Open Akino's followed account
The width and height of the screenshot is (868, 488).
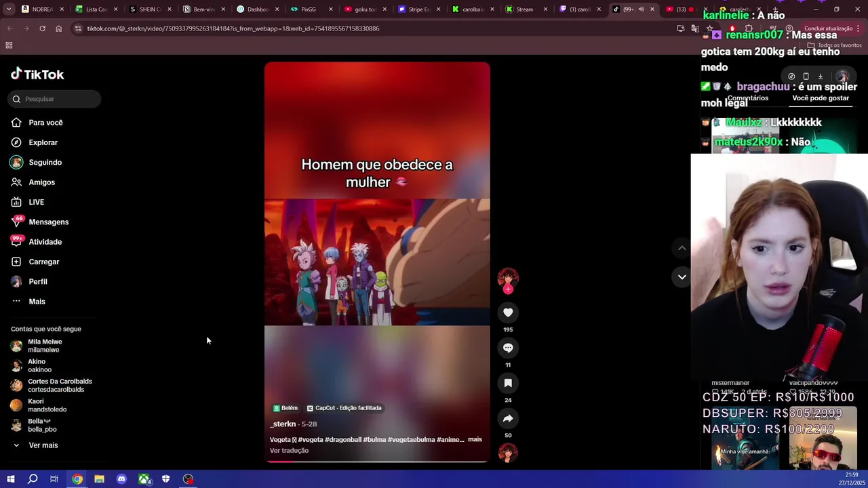point(39,365)
